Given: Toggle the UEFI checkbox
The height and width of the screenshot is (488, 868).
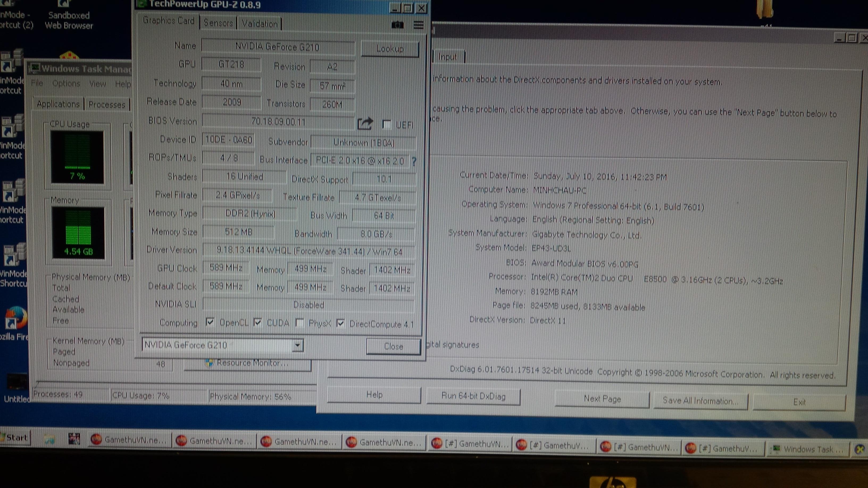Looking at the screenshot, I should 386,124.
